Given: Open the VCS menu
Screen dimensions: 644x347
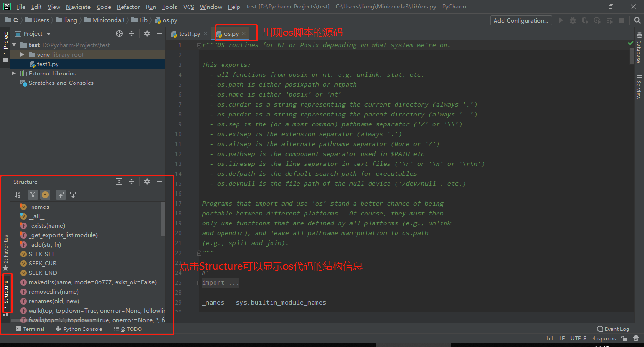Looking at the screenshot, I should coord(189,7).
